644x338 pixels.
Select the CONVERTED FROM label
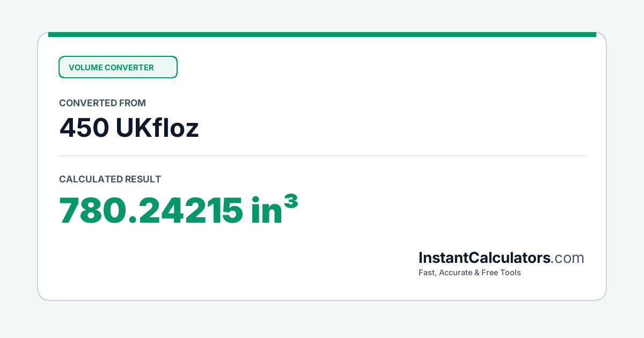[103, 103]
